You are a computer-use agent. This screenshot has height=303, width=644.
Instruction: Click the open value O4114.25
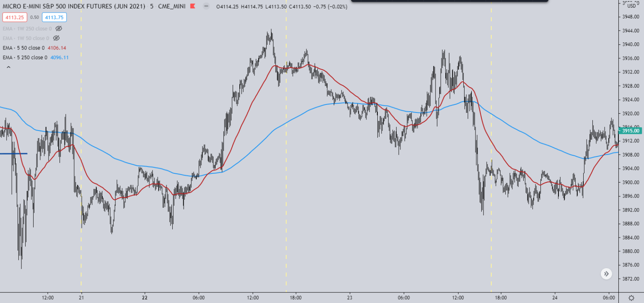[x=228, y=7]
